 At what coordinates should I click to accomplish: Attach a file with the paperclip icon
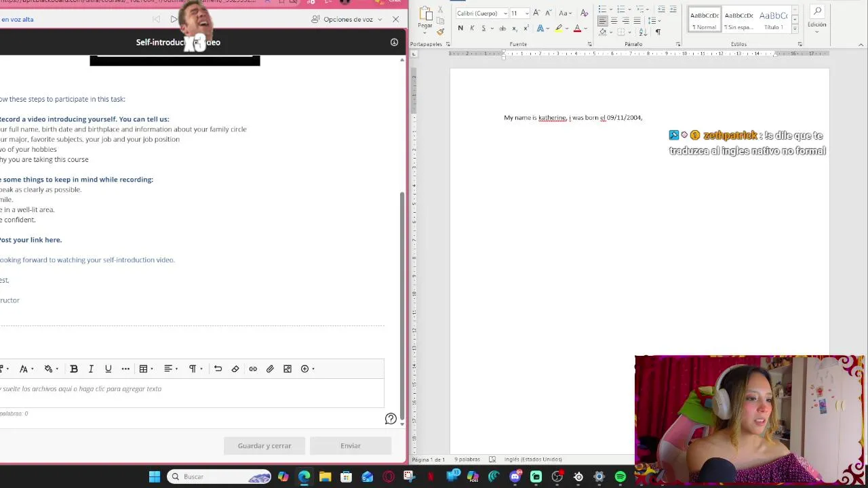[270, 369]
